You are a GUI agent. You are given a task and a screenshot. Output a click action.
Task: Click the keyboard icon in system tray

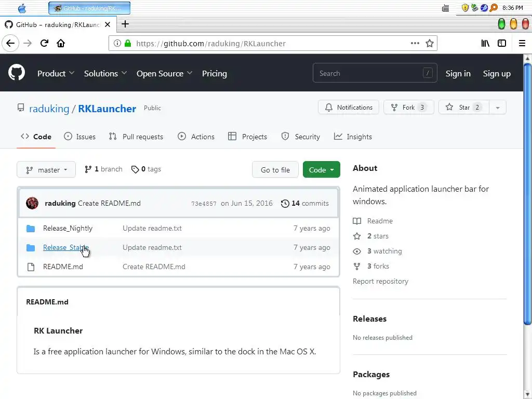445,8
